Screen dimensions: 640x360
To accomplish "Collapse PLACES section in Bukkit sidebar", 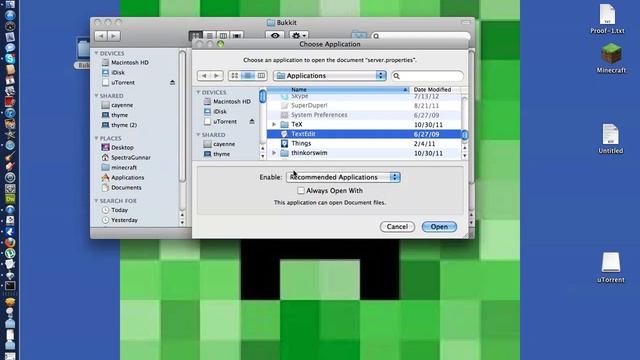I will [x=97, y=138].
